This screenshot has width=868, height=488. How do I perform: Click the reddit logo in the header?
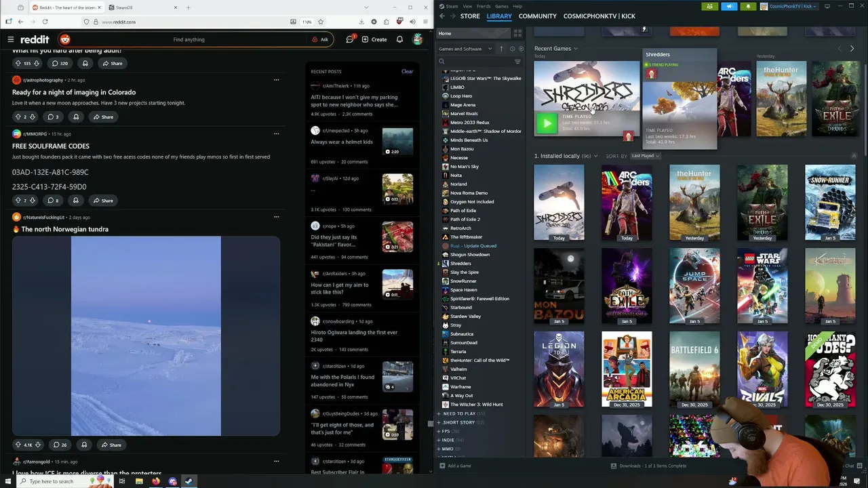(x=34, y=39)
